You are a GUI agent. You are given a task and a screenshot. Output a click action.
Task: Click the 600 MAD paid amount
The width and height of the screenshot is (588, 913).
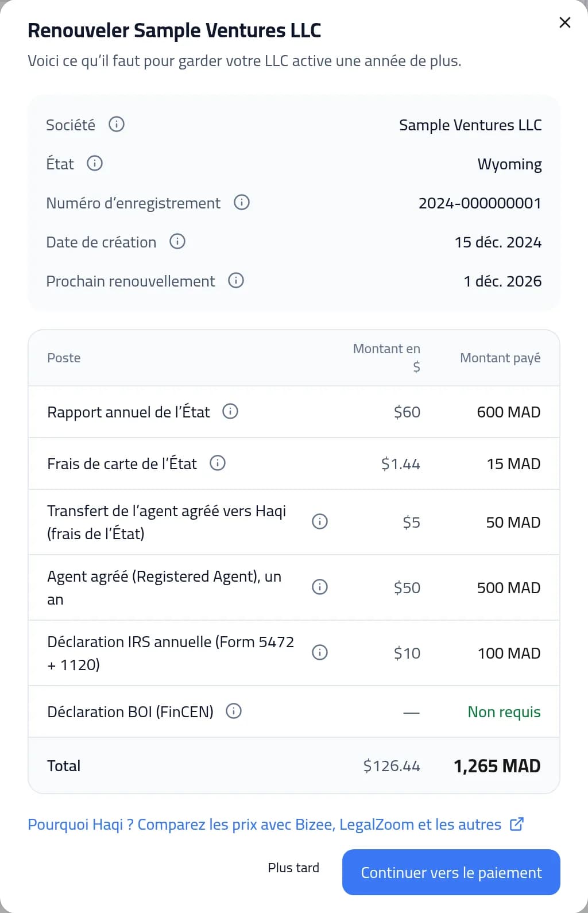pyautogui.click(x=509, y=412)
